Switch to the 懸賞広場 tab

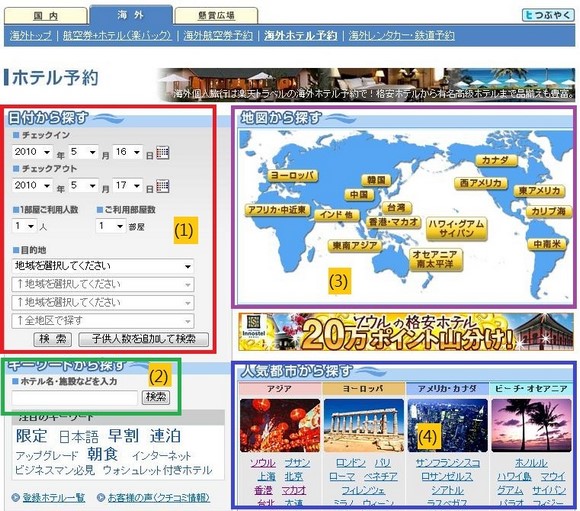point(216,16)
